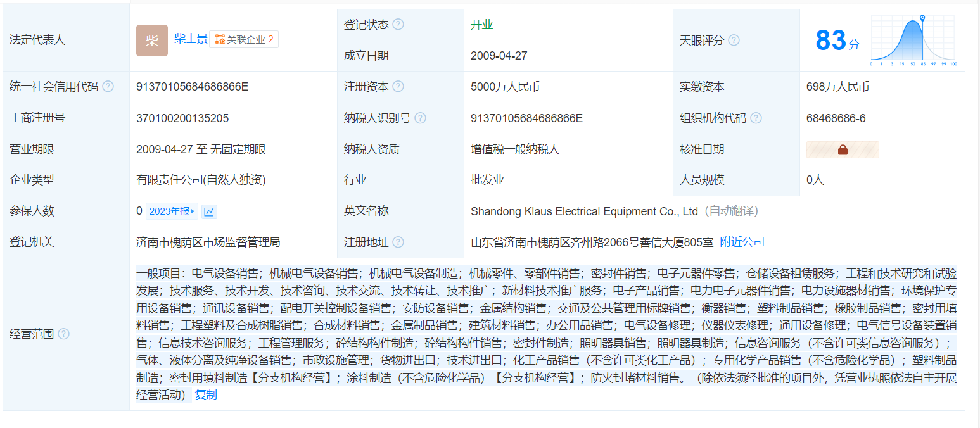This screenshot has height=428, width=980.
Task: Click help icon beside 统一社会信用代码
Action: [108, 87]
